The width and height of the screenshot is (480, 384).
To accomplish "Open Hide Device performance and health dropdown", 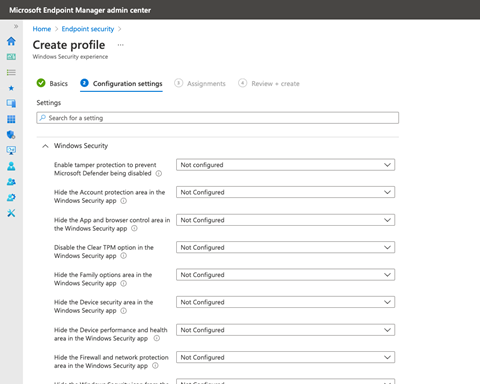I will tap(285, 330).
